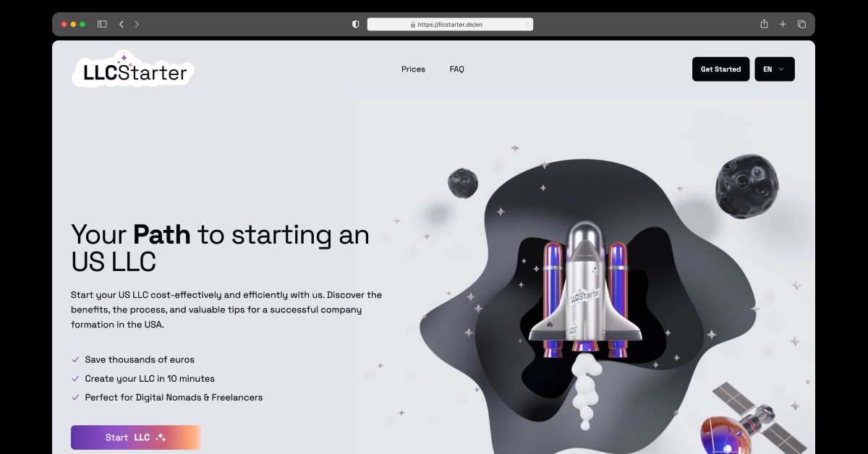Click the sparkle icon on Start LLC button
868x454 pixels.
(161, 437)
